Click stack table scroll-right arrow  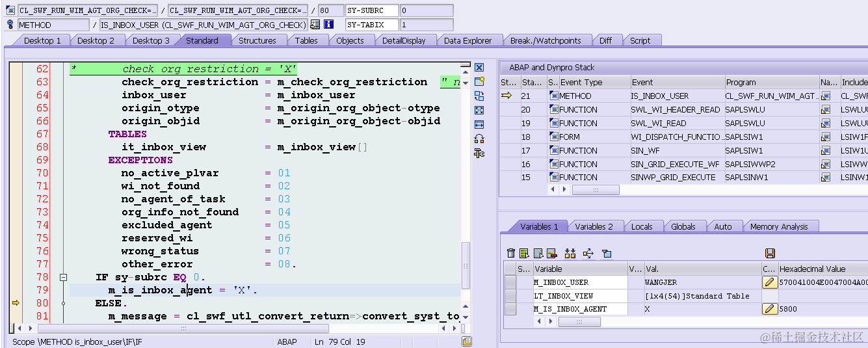(x=564, y=189)
